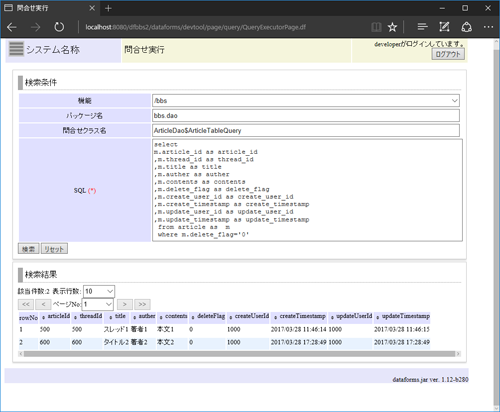500x412 pixels.
Task: Click title cell スレッド1
Action: coord(116,329)
